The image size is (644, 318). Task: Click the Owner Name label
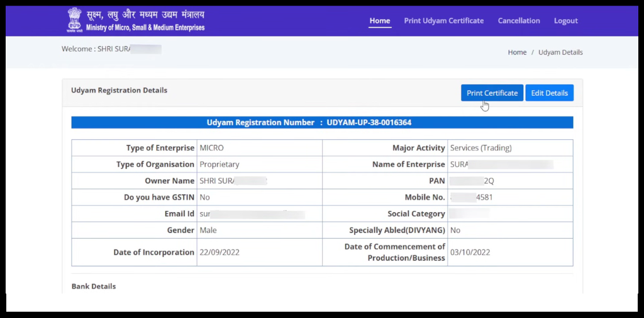click(170, 181)
